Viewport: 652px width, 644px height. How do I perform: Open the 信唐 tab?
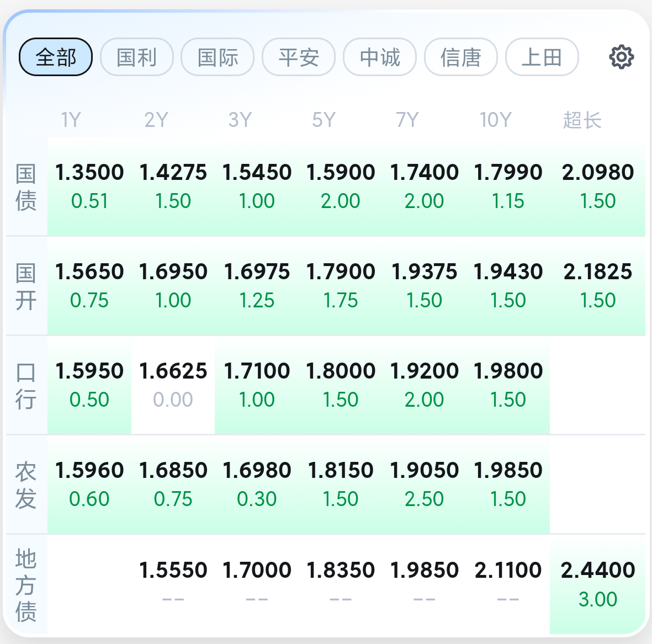coord(461,57)
